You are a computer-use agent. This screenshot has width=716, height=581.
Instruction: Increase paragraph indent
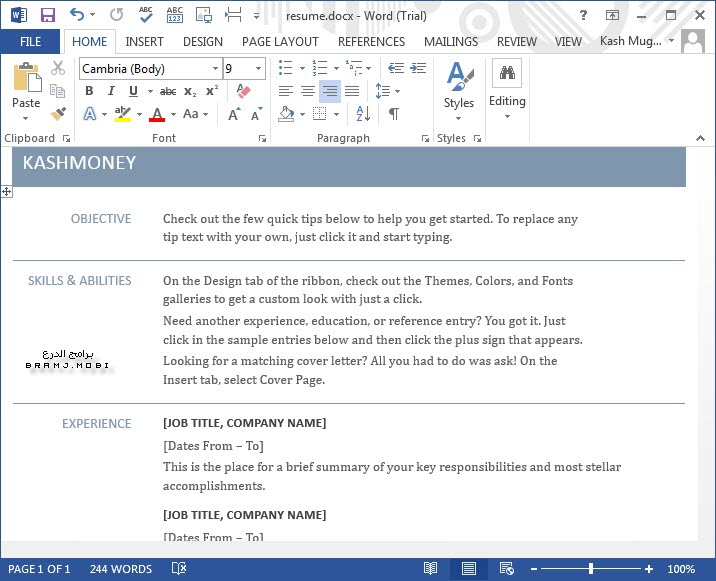click(418, 68)
